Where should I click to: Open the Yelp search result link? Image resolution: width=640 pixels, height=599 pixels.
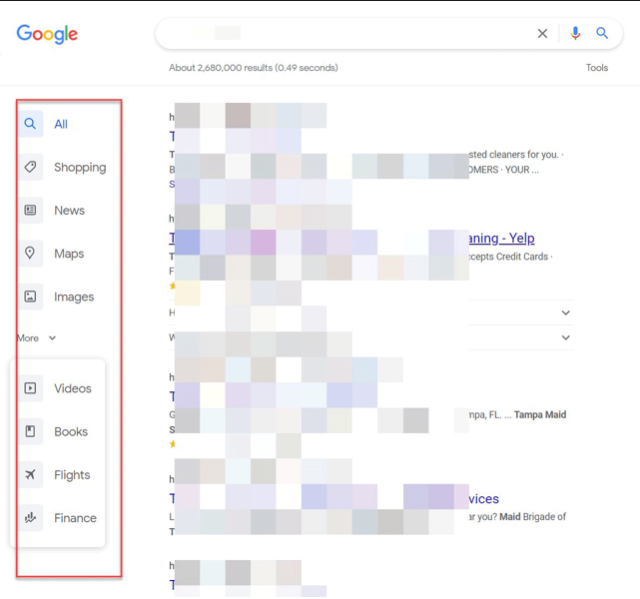pos(500,238)
